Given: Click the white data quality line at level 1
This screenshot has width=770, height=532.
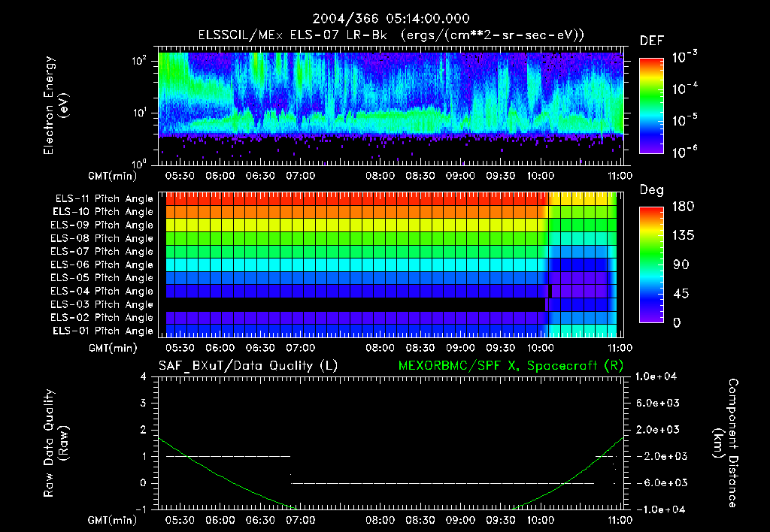Looking at the screenshot, I should click(x=229, y=456).
